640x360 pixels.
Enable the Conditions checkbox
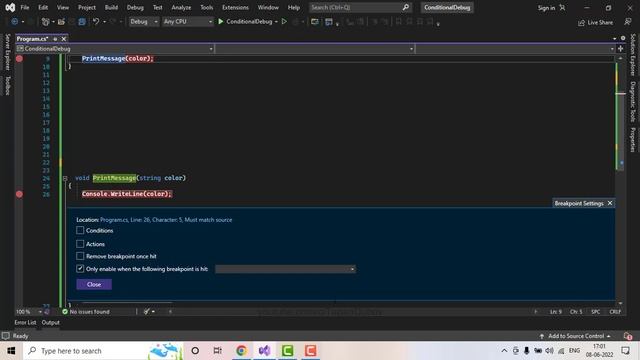pyautogui.click(x=80, y=230)
